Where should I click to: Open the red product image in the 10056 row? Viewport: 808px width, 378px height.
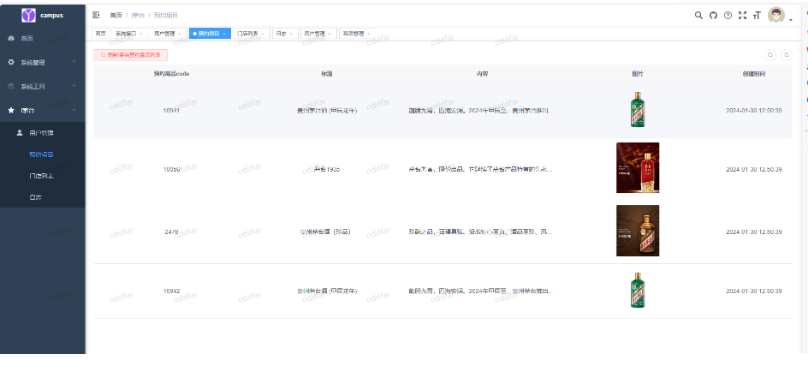point(637,168)
